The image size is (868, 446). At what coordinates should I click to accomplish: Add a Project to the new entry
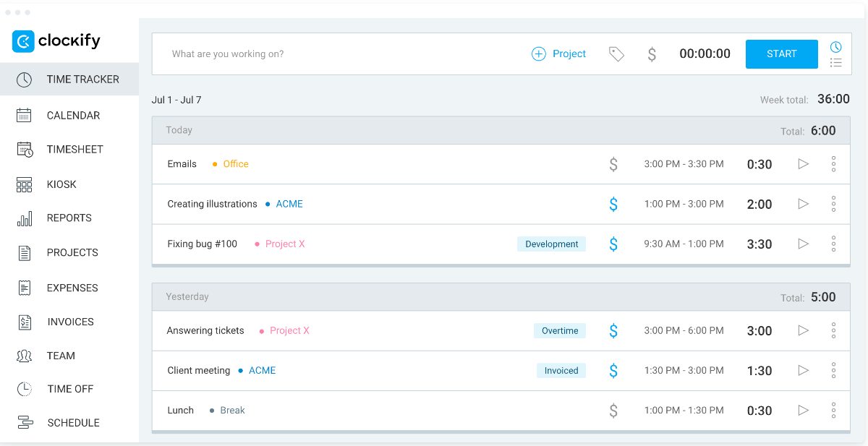point(559,54)
